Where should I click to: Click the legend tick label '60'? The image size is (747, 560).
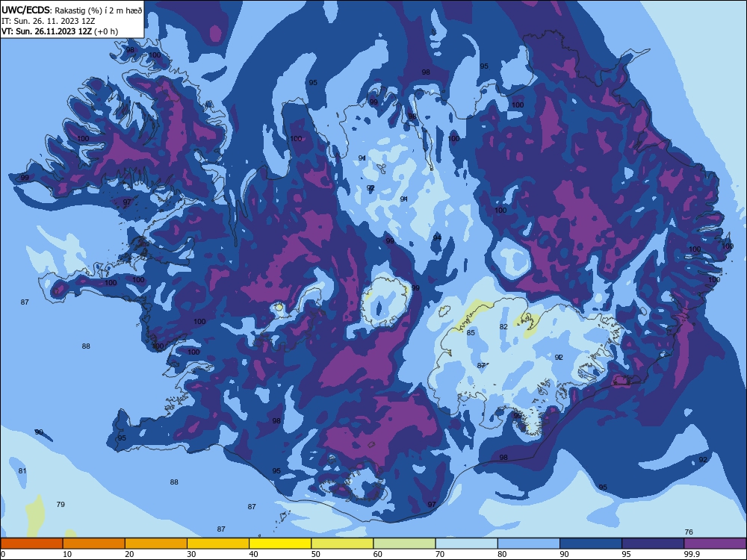coord(378,554)
